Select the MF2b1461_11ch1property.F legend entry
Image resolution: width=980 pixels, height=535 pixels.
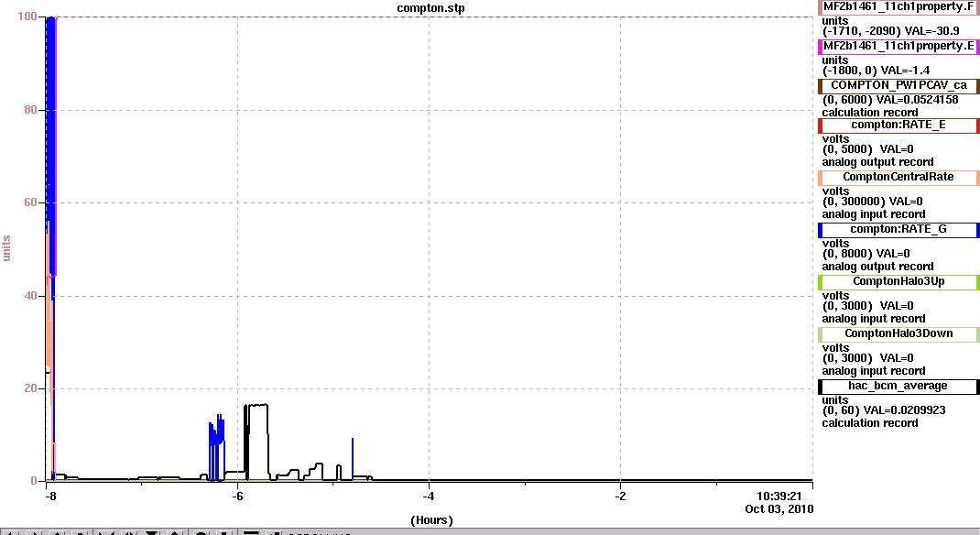coord(898,7)
